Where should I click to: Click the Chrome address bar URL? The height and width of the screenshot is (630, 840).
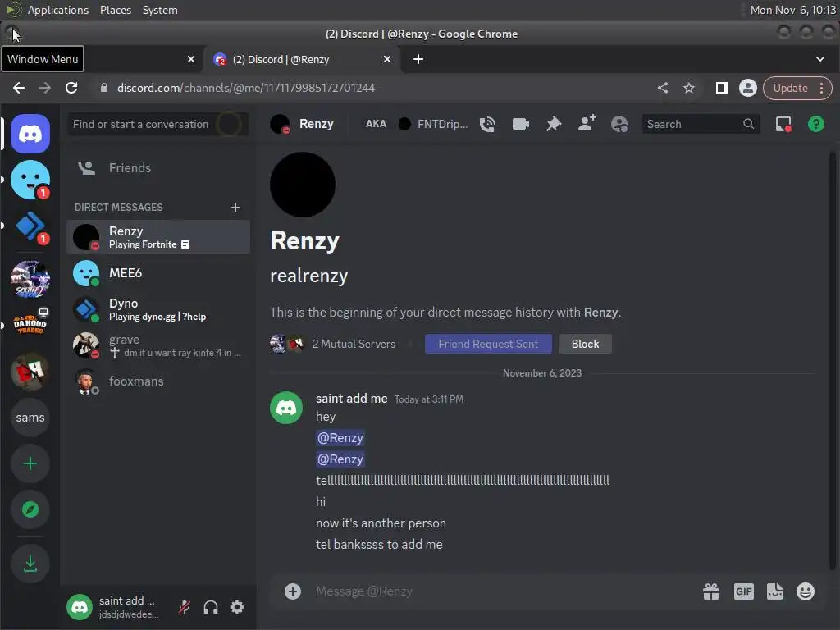246,88
